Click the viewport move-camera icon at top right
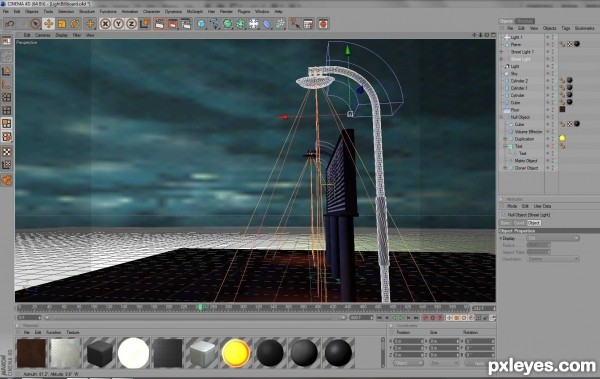This screenshot has width=600, height=379. coord(474,35)
